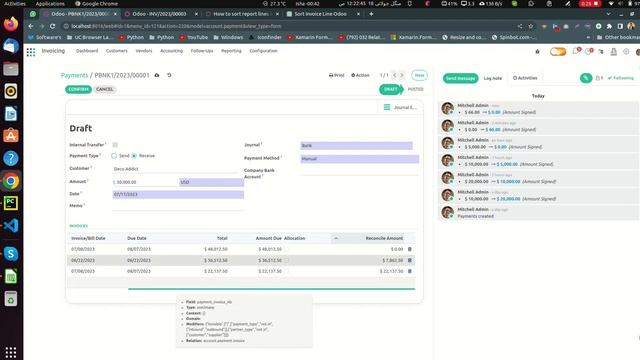
Task: Click the Print button
Action: tap(336, 75)
